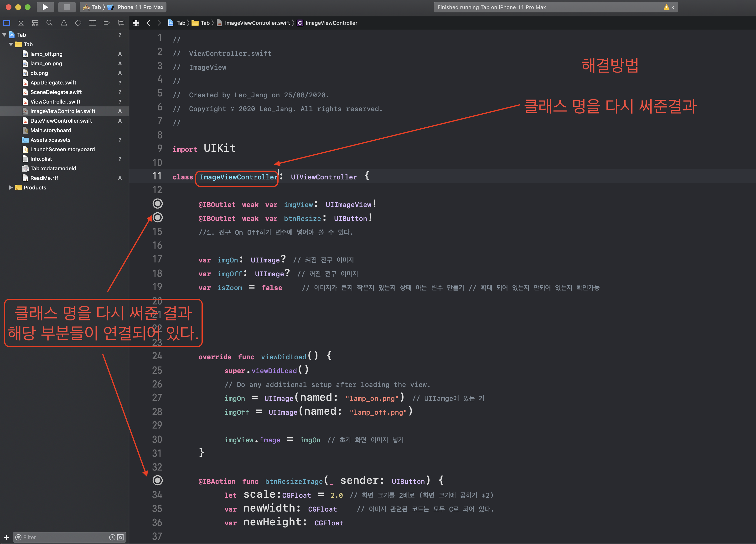Click the yellow warning count badge
Screen dimensions: 756x544
pyautogui.click(x=669, y=7)
